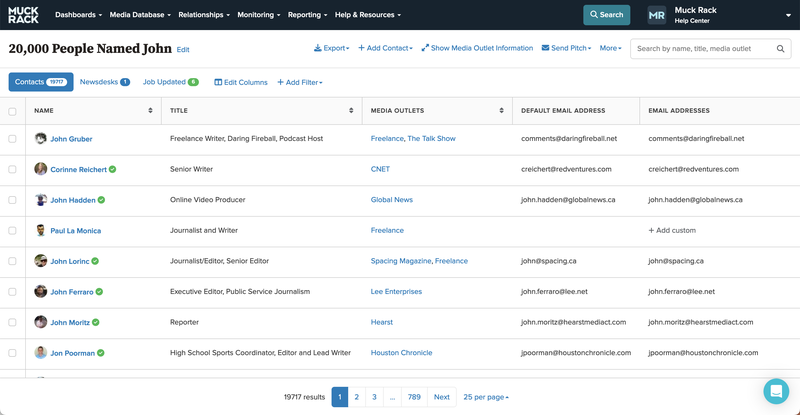Viewport: 800px width, 415px height.
Task: Click Show Media Outlet Information
Action: coord(477,48)
